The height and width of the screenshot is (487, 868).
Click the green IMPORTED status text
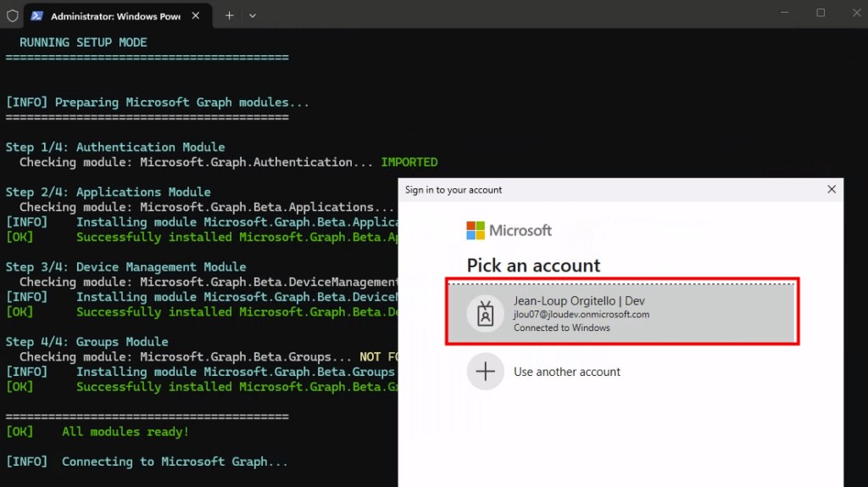coord(409,162)
